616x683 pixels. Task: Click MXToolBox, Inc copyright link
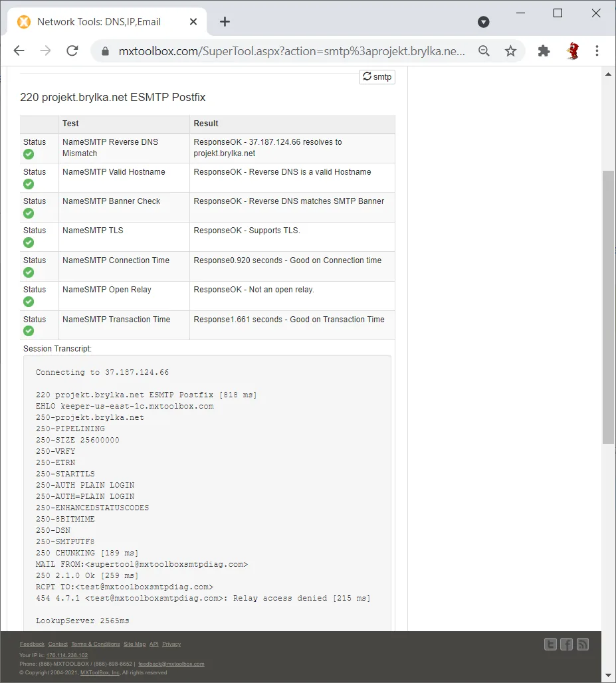100,672
